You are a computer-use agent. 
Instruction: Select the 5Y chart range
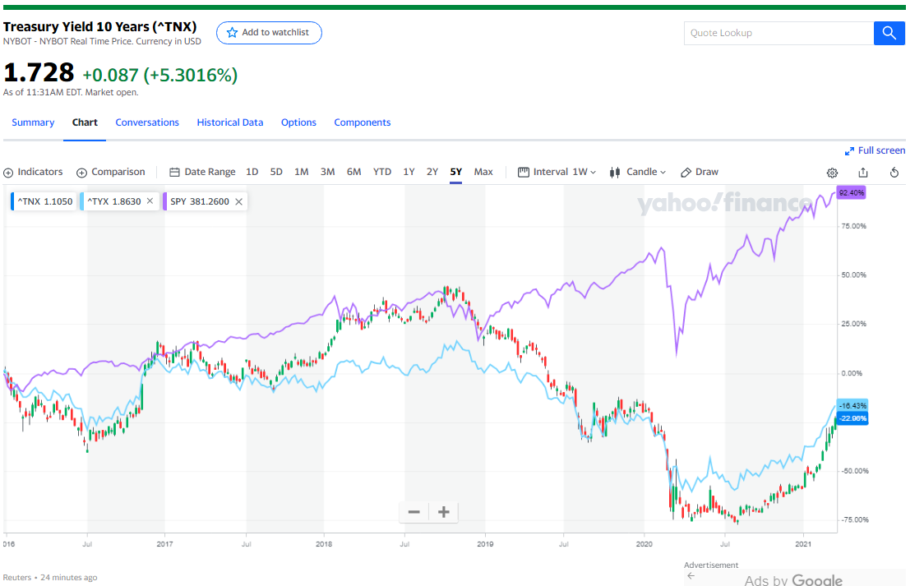[x=456, y=172]
